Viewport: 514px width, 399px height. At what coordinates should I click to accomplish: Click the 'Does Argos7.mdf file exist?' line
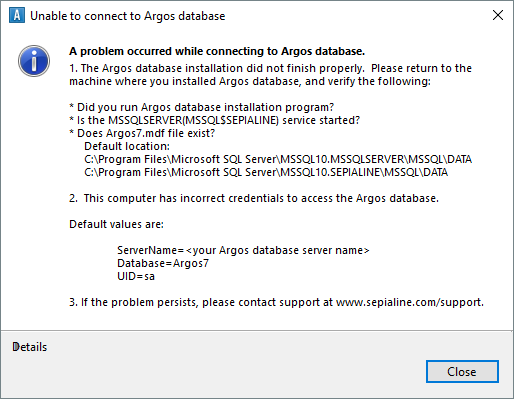tap(142, 133)
